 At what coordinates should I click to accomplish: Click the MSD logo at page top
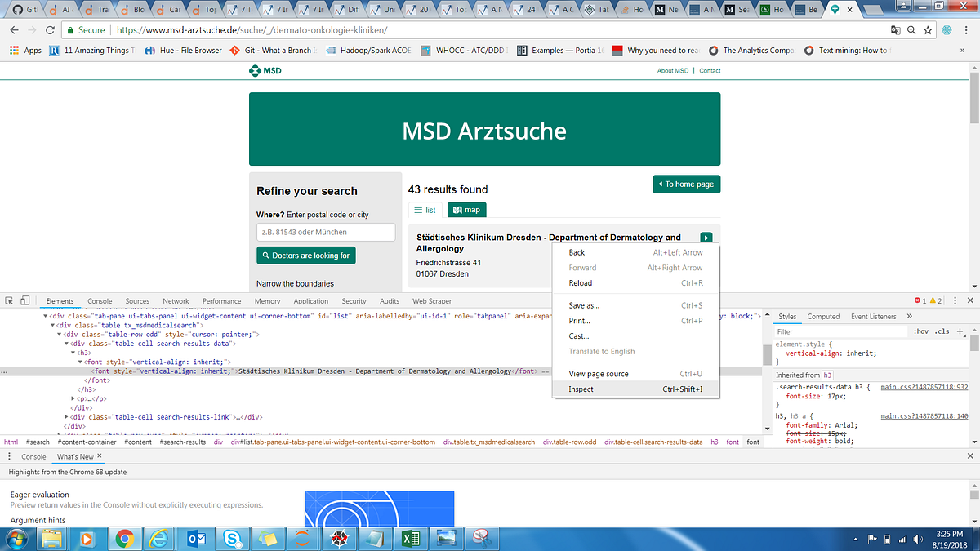pyautogui.click(x=256, y=71)
